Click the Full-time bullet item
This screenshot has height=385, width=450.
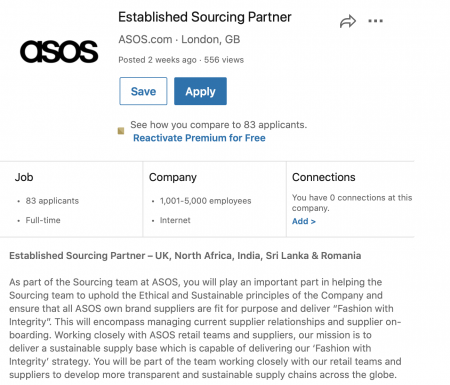(x=43, y=220)
